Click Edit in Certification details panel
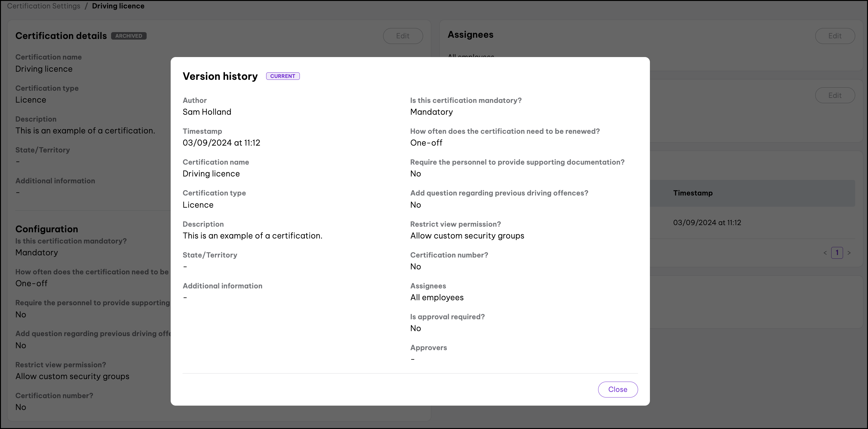 [402, 36]
